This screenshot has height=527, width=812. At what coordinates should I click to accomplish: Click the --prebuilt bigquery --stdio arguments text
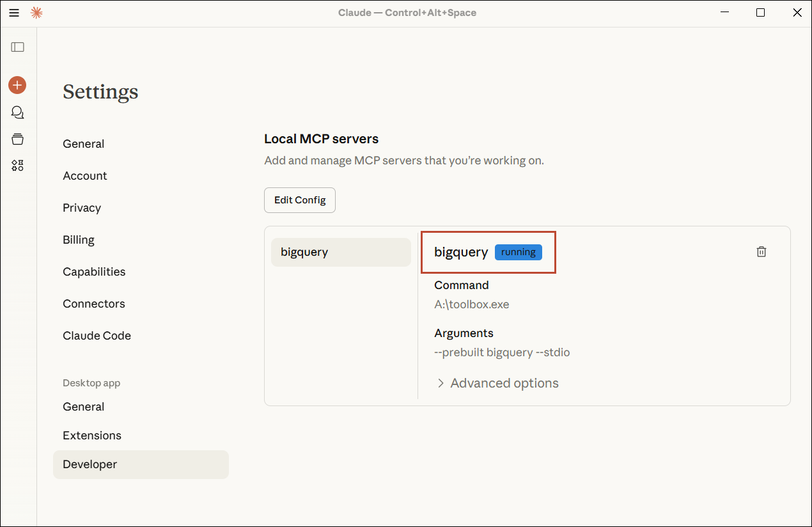(x=502, y=352)
